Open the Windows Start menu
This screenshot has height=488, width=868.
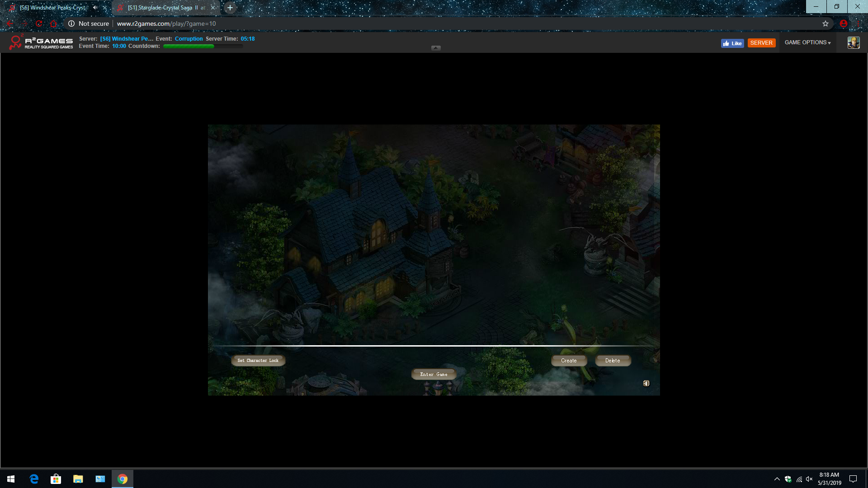tap(11, 479)
